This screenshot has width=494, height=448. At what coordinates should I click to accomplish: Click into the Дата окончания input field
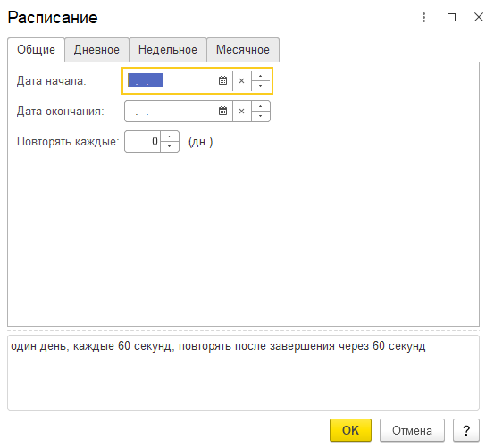pyautogui.click(x=170, y=112)
